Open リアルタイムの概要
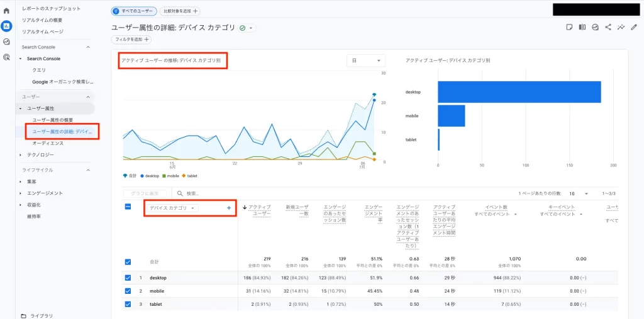The width and height of the screenshot is (644, 319). 42,20
